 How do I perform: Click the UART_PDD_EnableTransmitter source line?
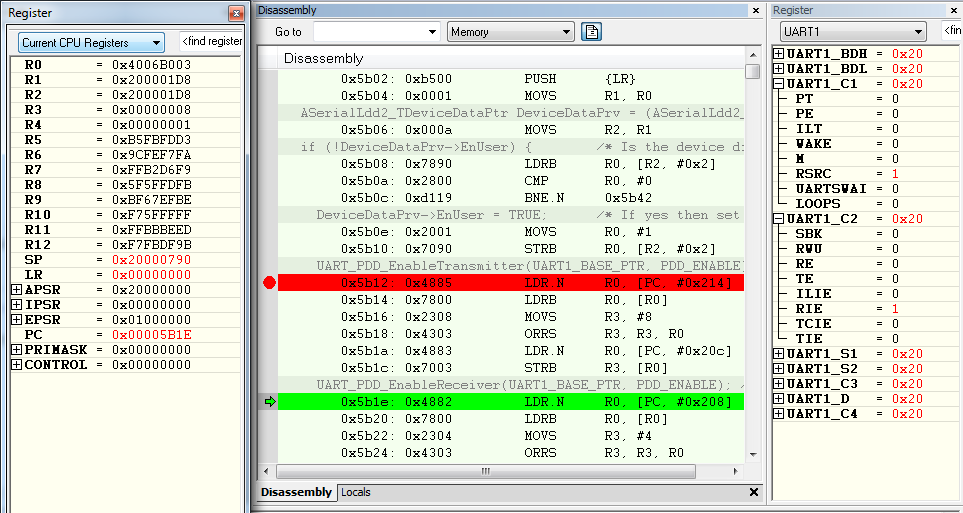click(511, 265)
